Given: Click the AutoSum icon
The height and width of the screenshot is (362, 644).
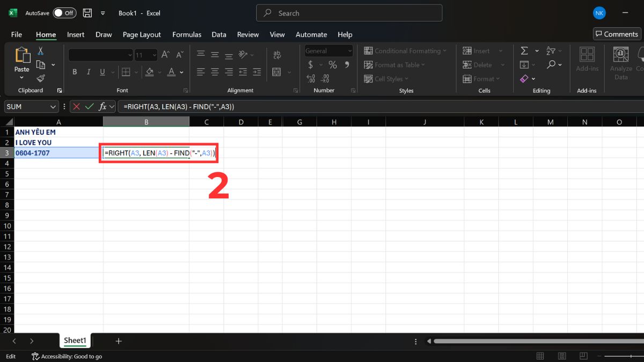Looking at the screenshot, I should click(x=524, y=50).
